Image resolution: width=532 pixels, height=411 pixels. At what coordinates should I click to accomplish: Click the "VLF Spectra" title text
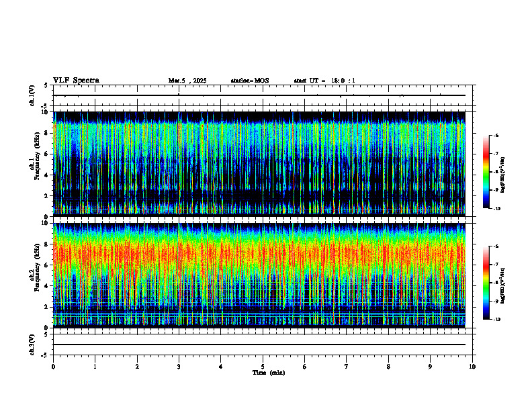click(x=76, y=81)
